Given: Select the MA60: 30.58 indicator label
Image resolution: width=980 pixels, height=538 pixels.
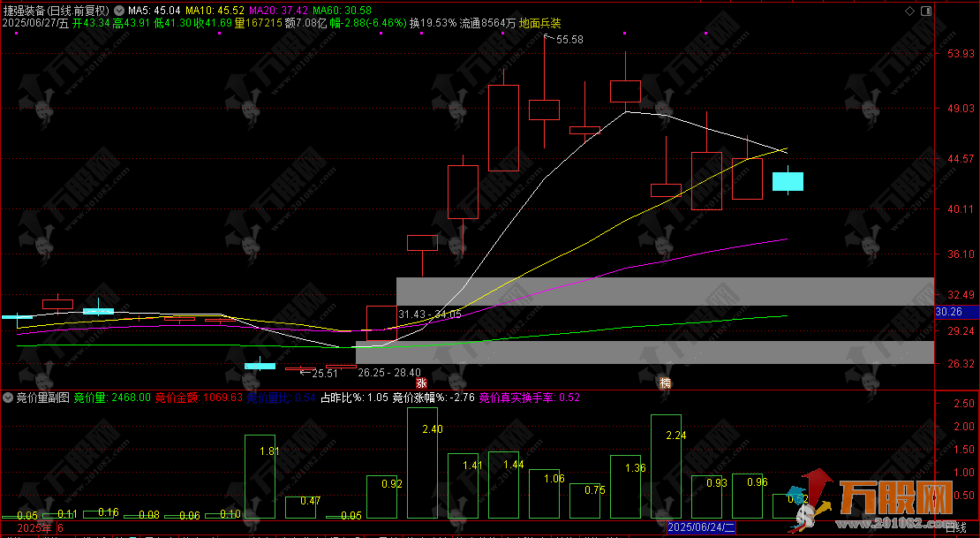Looking at the screenshot, I should click(342, 11).
